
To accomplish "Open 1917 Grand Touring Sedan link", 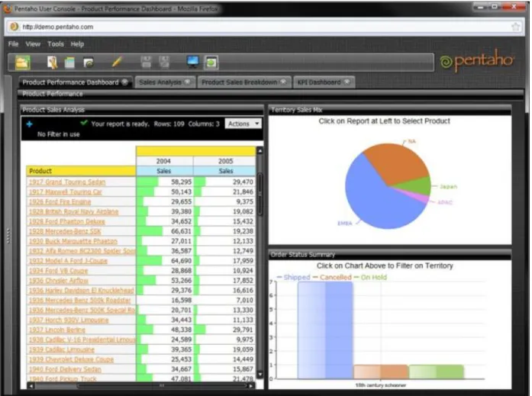I will (x=67, y=182).
